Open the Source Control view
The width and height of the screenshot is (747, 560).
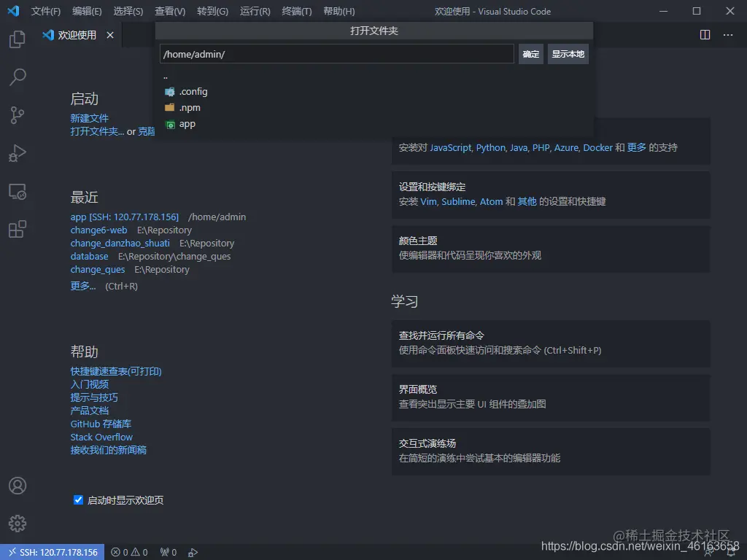coord(18,115)
